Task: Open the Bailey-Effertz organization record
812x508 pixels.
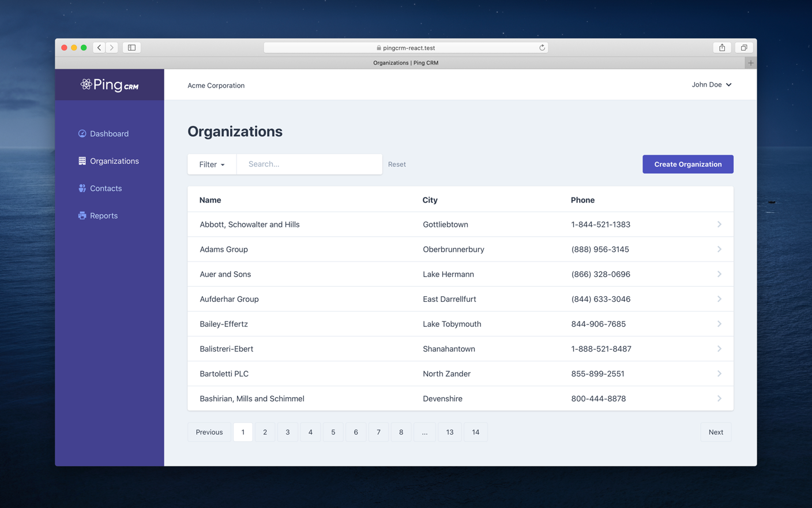Action: [224, 324]
